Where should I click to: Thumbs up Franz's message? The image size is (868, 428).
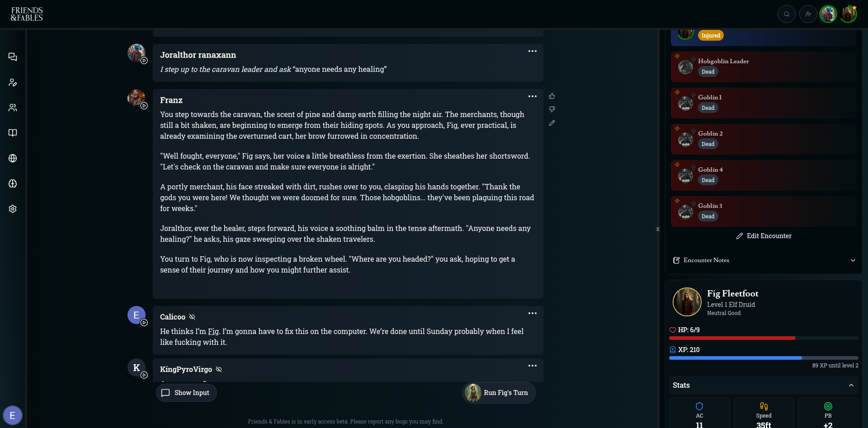click(552, 96)
